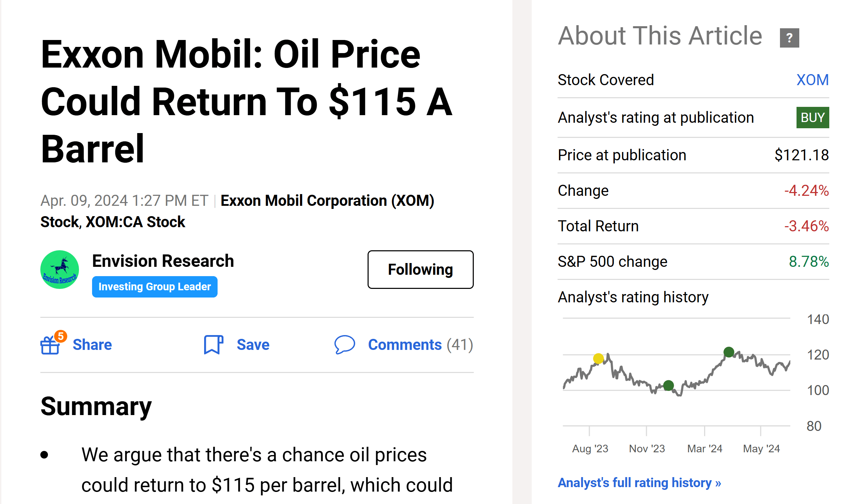Click the green BUY rating badge

click(812, 118)
